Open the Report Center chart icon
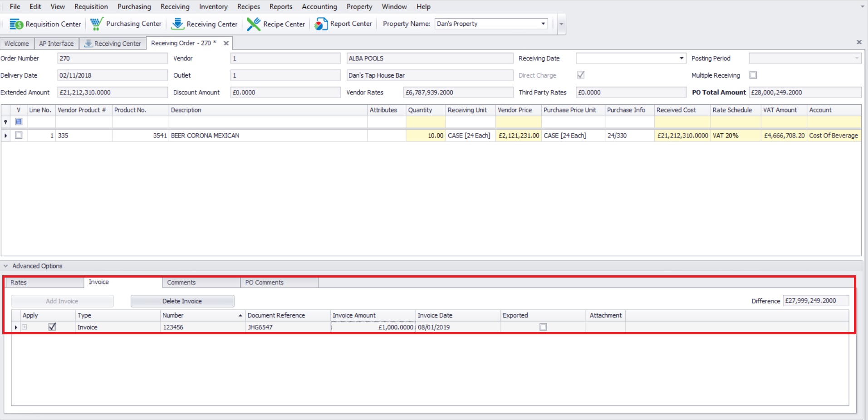The width and height of the screenshot is (868, 420). 321,24
